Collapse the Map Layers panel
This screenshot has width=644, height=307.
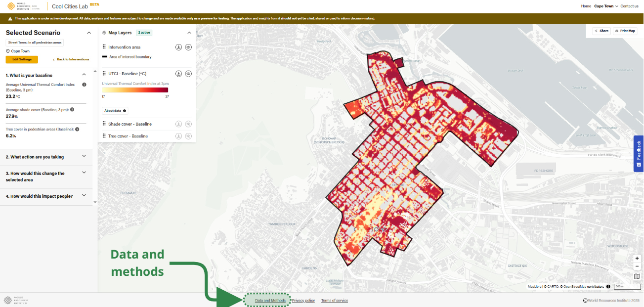coord(189,33)
